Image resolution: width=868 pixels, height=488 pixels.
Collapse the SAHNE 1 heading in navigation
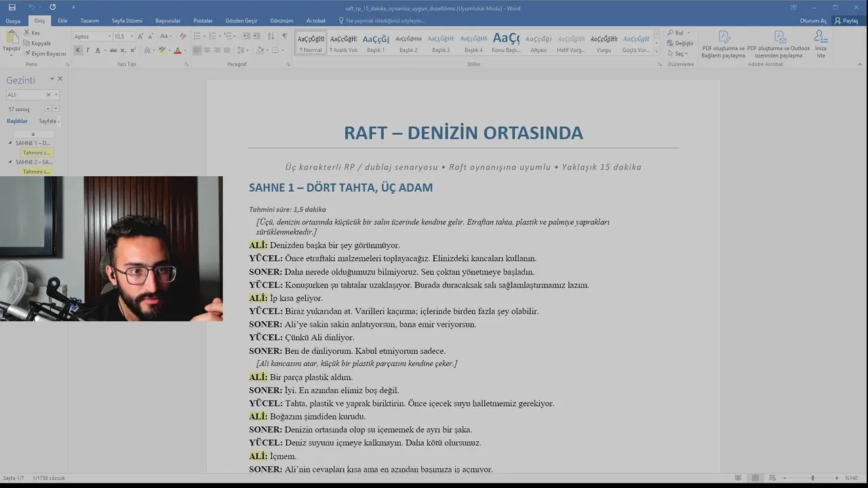(10, 143)
